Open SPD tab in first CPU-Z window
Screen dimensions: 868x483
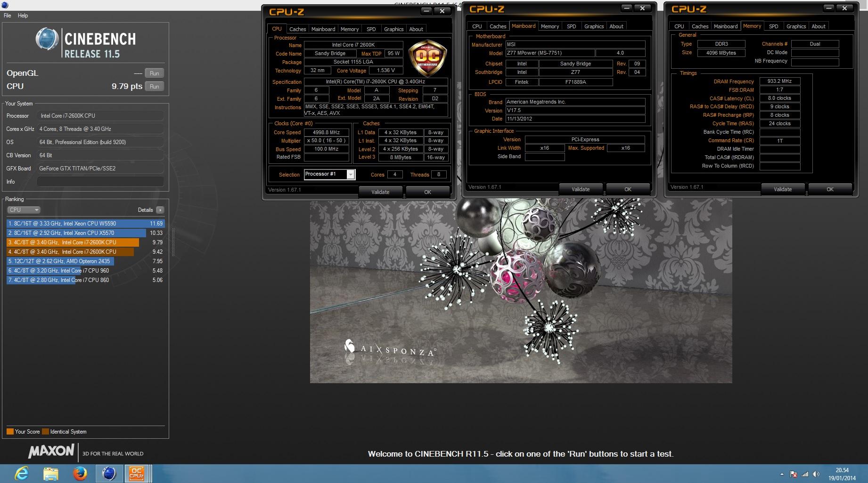coord(371,29)
